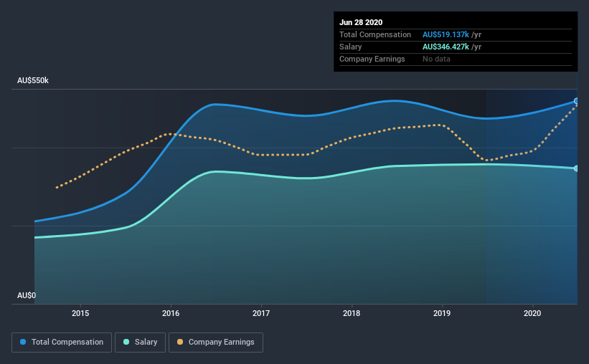Click the 2019 x-axis label
The width and height of the screenshot is (589, 364).
click(442, 313)
